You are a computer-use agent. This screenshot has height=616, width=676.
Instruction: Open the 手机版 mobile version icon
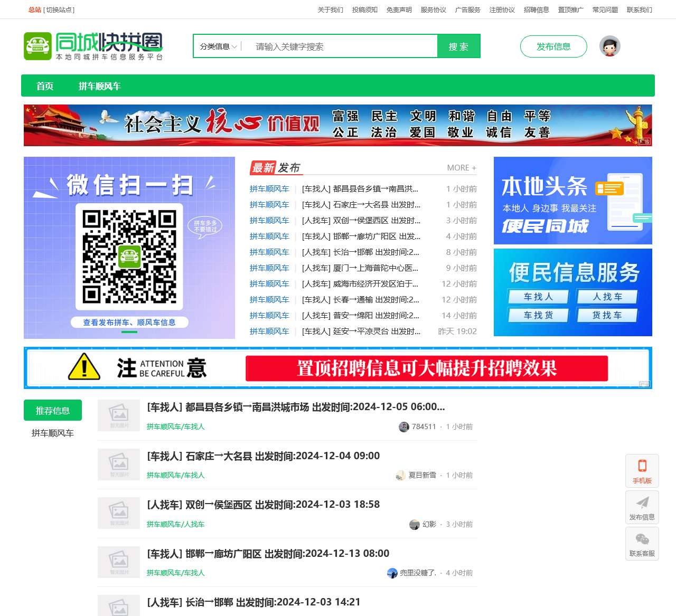[x=642, y=471]
